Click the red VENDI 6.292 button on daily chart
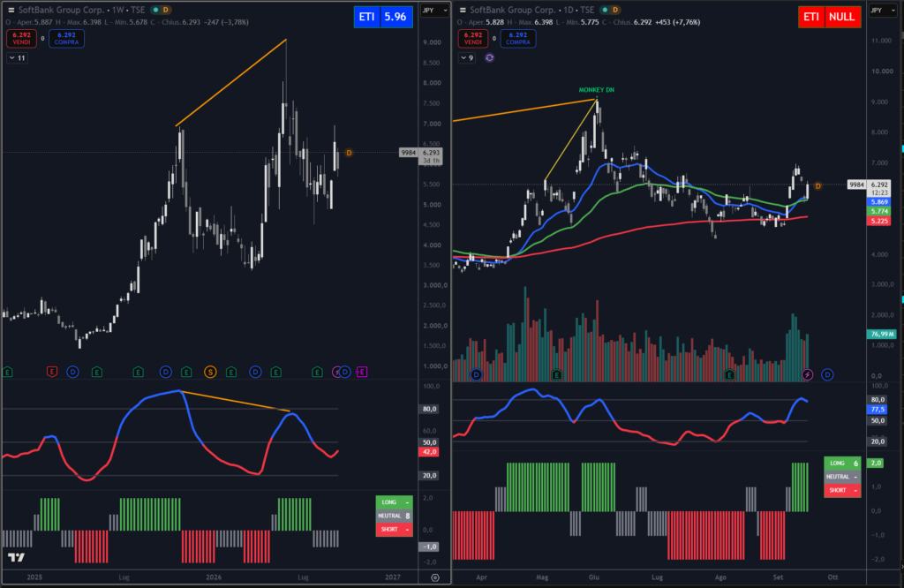The image size is (904, 588). (473, 39)
